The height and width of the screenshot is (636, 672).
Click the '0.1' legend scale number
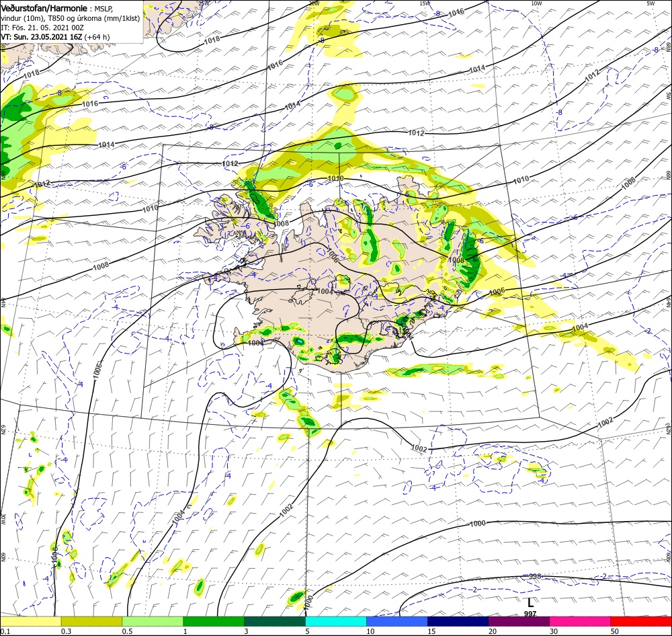tap(5, 631)
